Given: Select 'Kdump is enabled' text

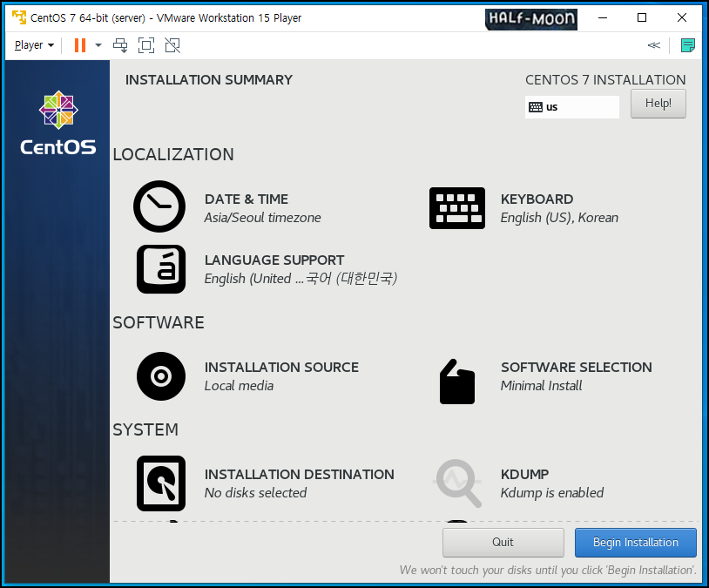Looking at the screenshot, I should click(x=552, y=492).
